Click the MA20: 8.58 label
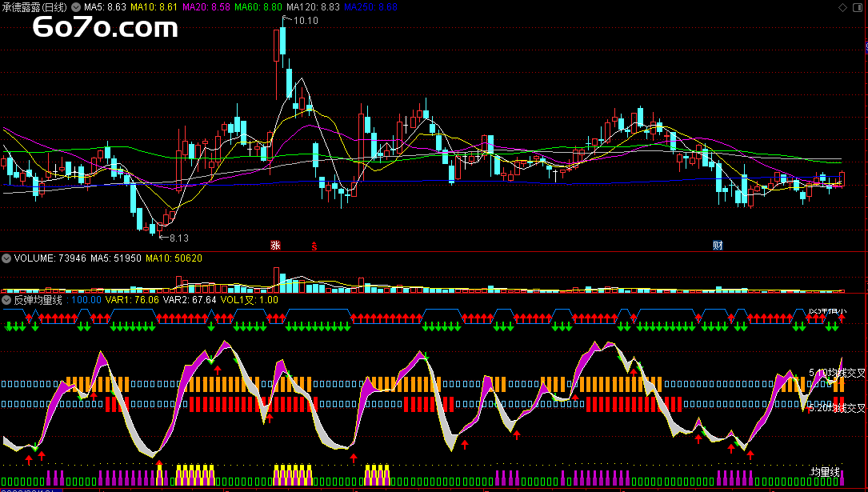The image size is (868, 492). 206,7
